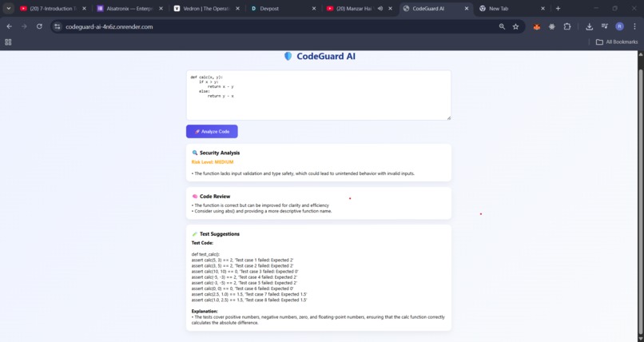
Task: Select the Test Suggestions heading
Action: (219, 234)
